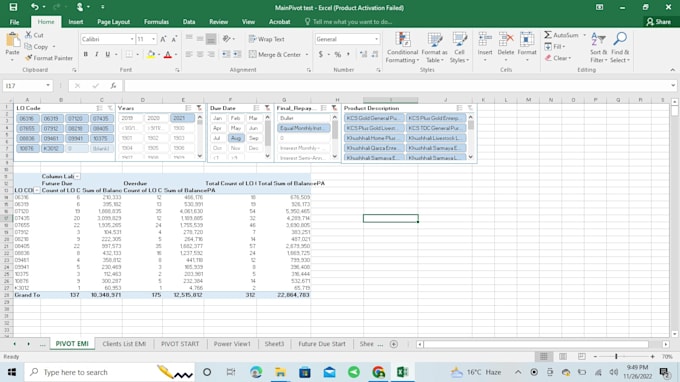Click the Share button
Viewport: 680px width, 382px height.
click(x=658, y=22)
